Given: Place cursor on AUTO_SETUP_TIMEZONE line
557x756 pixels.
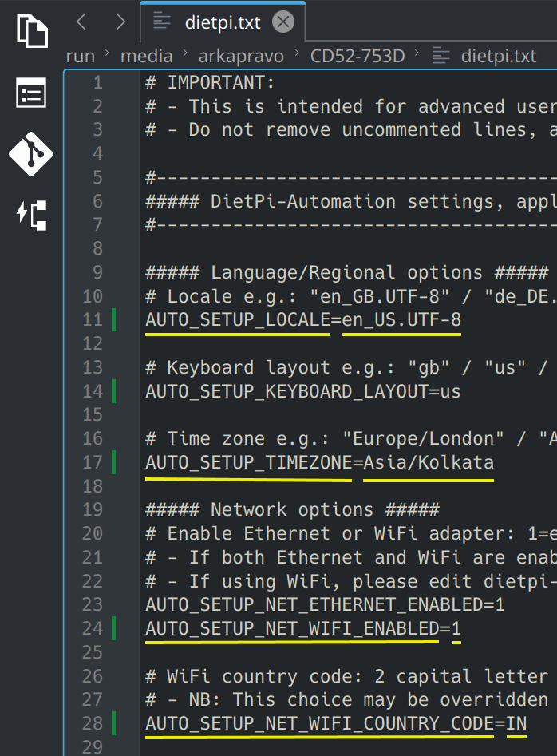Looking at the screenshot, I should 319,462.
